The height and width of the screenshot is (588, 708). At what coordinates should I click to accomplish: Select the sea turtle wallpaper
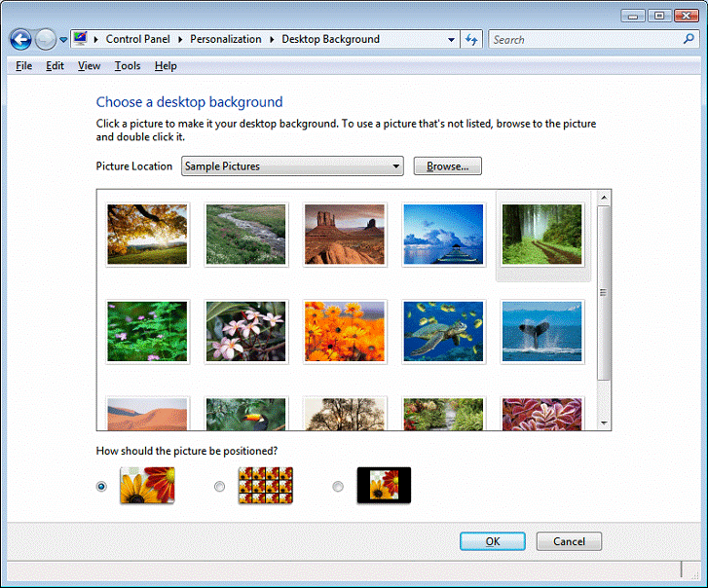point(443,331)
